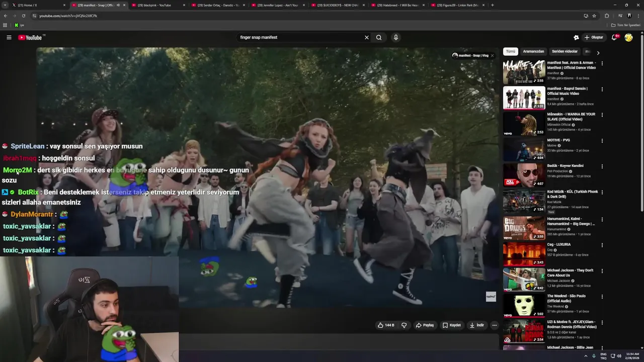Go to the YouTube home logo

click(x=30, y=37)
